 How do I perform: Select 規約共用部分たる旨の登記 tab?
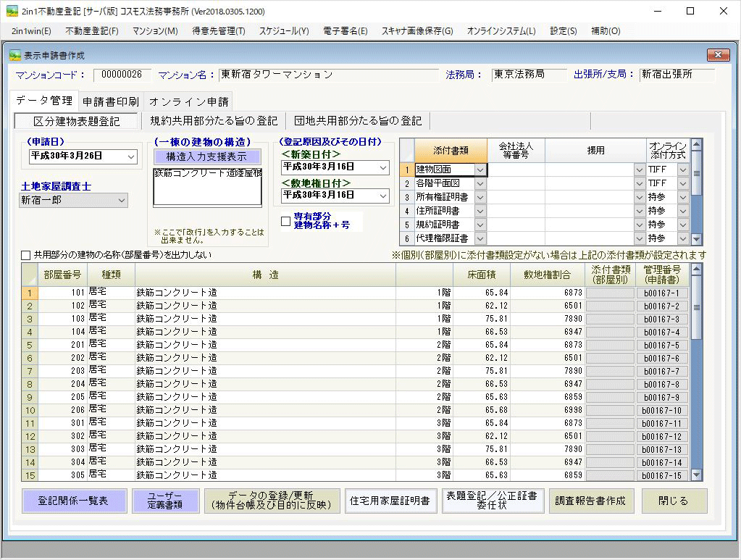click(x=214, y=121)
